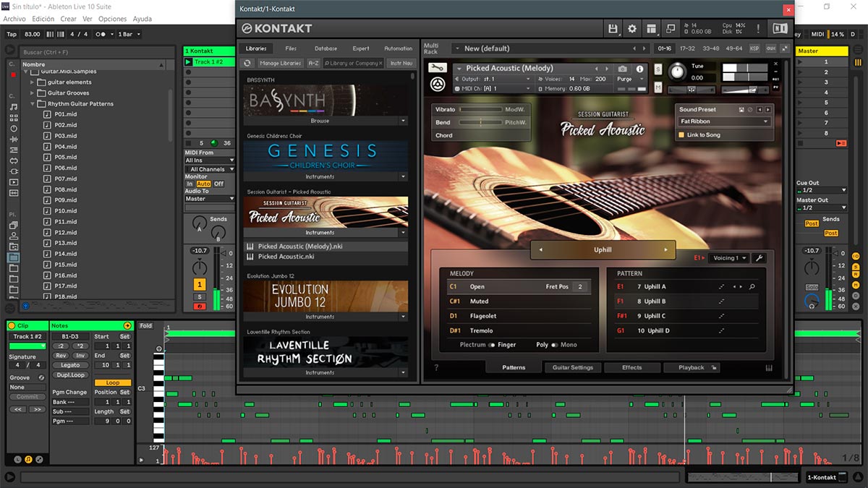
Task: Open Sound Preset Fat Ribbon dropdown
Action: 724,121
